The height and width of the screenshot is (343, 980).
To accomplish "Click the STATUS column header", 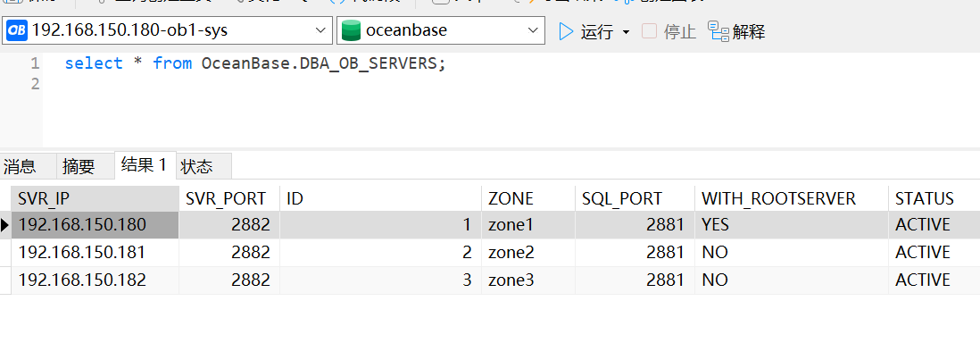I will pyautogui.click(x=934, y=198).
